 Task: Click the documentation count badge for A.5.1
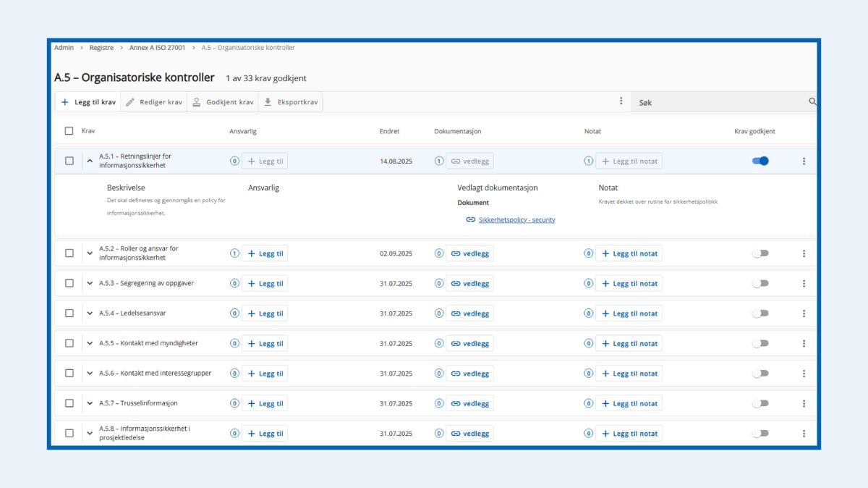(x=439, y=161)
